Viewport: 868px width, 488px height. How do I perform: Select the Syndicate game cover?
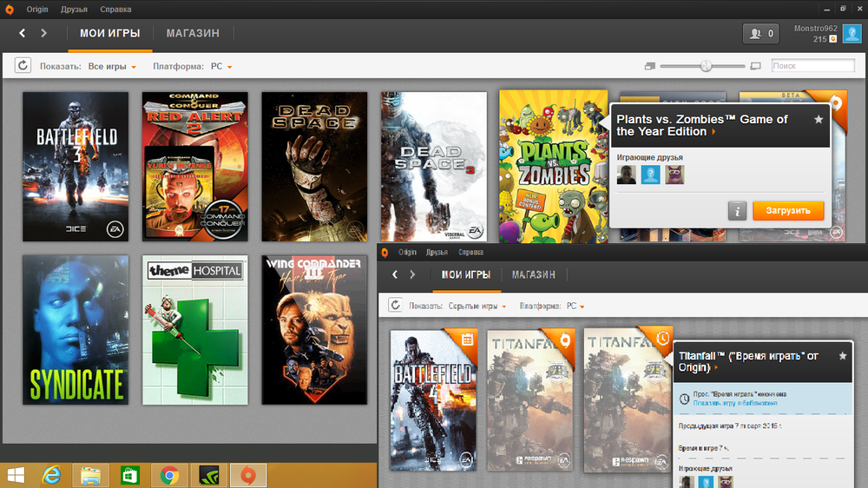[76, 330]
